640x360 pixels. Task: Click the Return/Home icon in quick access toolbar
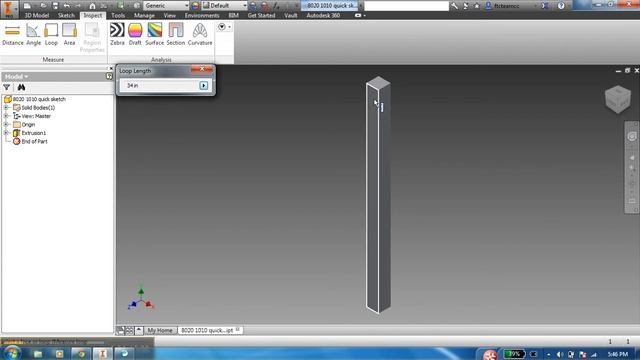(92, 6)
